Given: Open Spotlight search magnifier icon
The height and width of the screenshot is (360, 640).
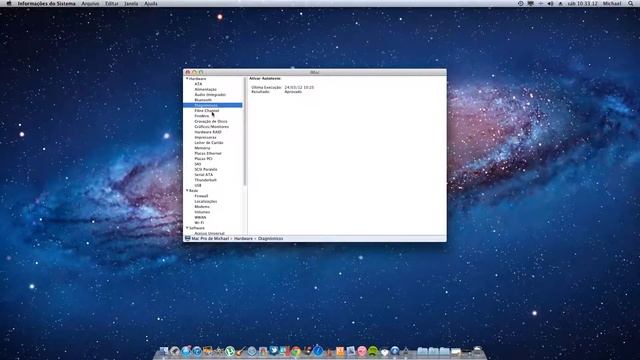Looking at the screenshot, I should 631,3.
